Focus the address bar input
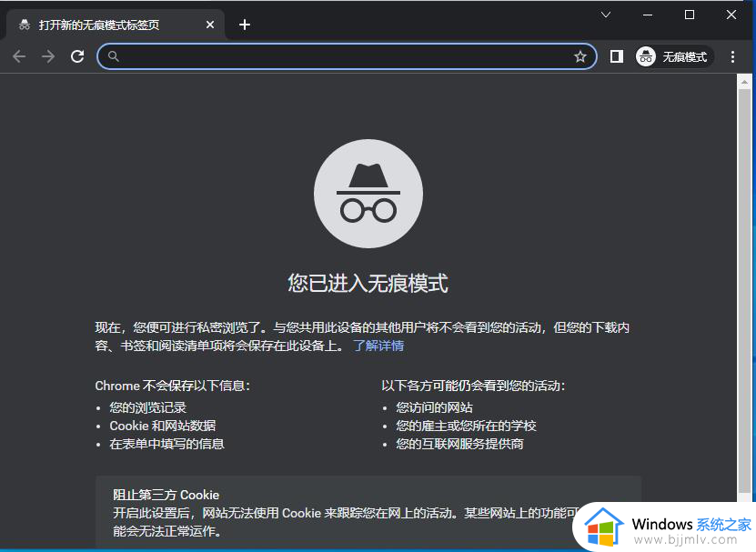 pos(347,56)
